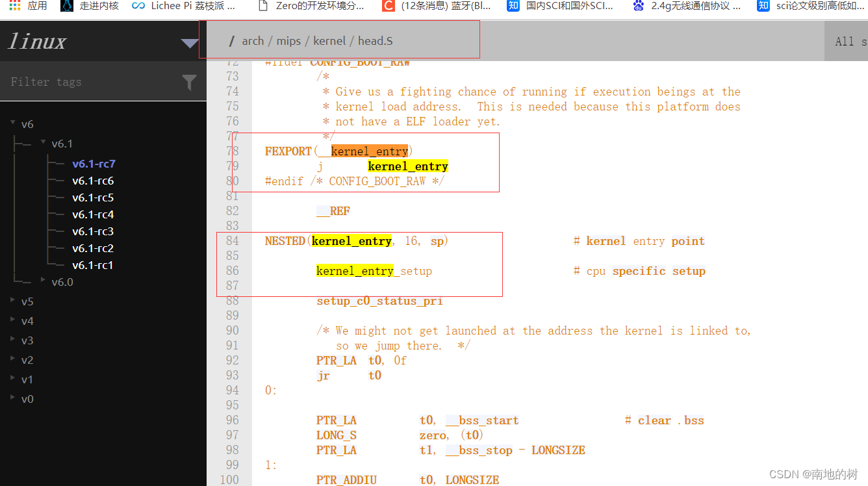
Task: Open kernel folder in breadcrumb path
Action: tap(329, 41)
